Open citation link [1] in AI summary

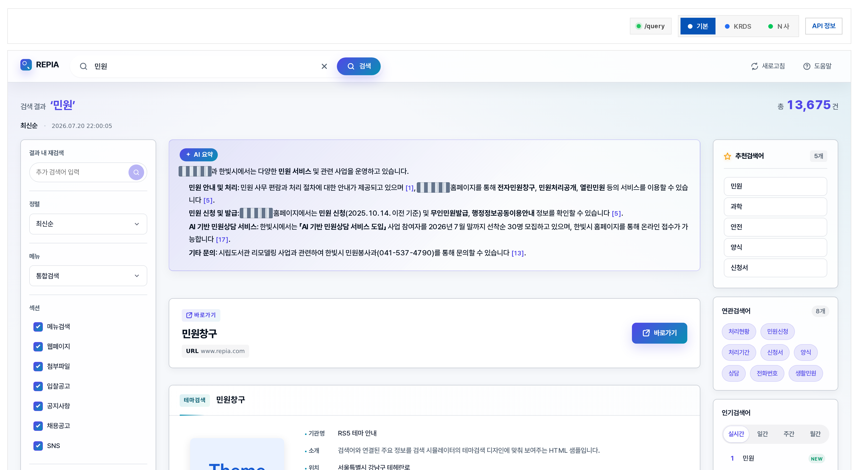pos(409,188)
